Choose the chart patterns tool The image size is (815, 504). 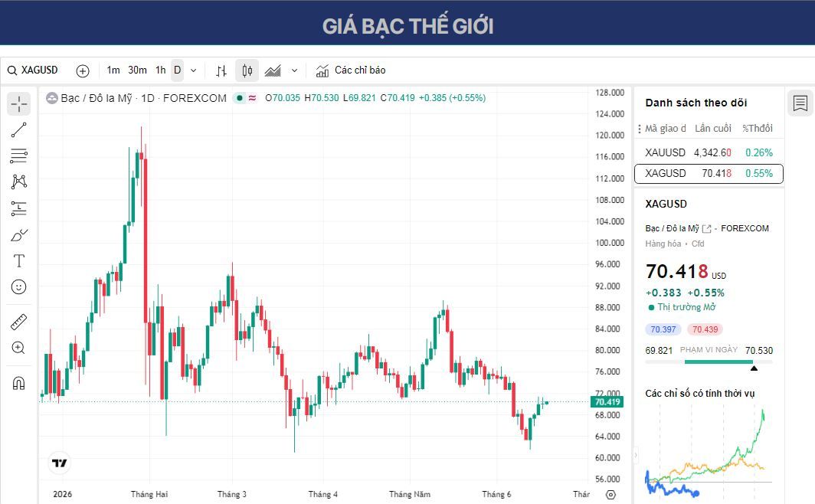coord(18,182)
